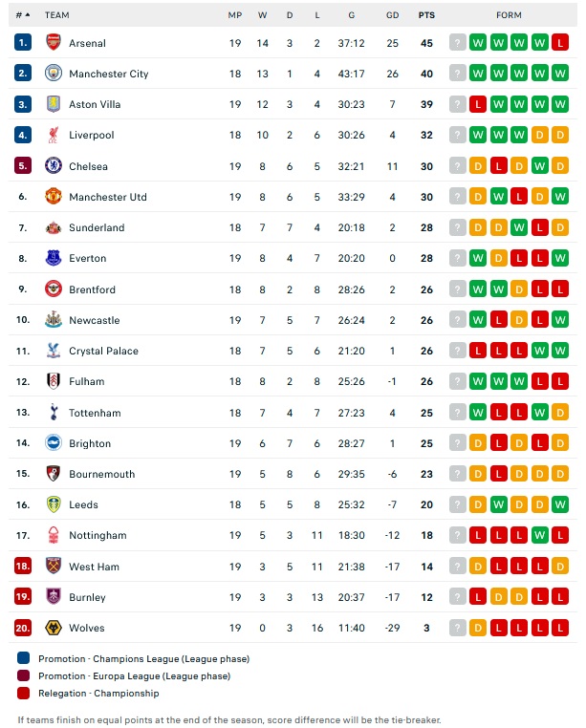The width and height of the screenshot is (586, 728).
Task: Sort standings by PTS column header
Action: tap(426, 15)
